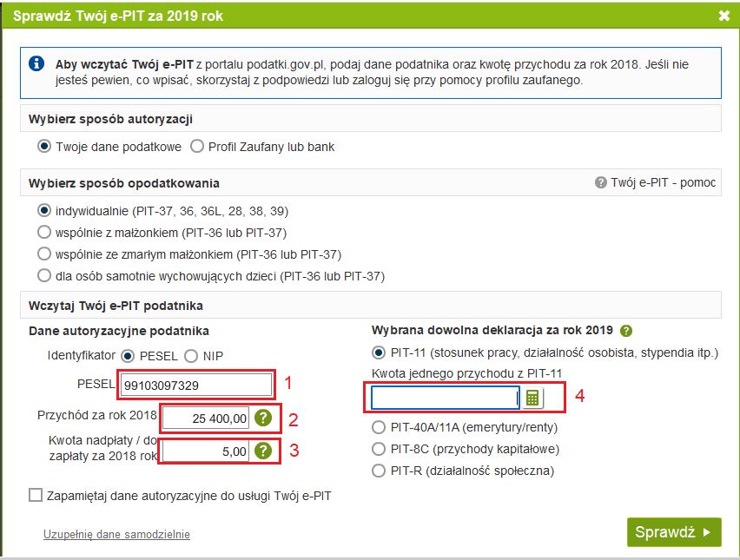
Task: Select PIT-40A/11A (emerytury/renty) declaration
Action: 379,427
